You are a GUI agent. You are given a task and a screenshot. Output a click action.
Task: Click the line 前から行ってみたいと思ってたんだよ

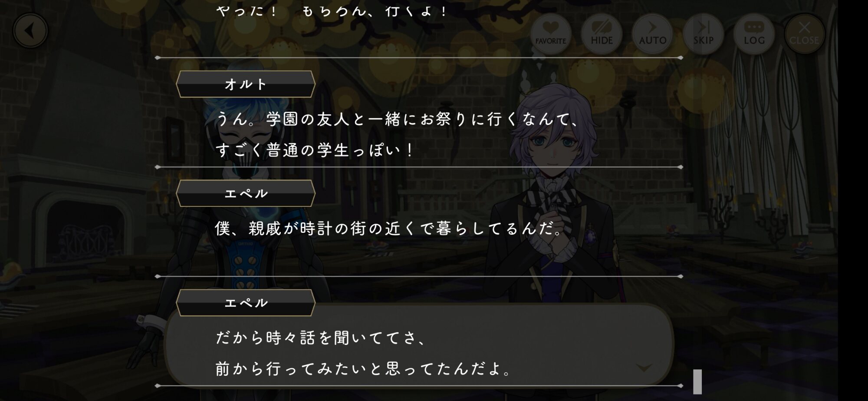pos(364,369)
